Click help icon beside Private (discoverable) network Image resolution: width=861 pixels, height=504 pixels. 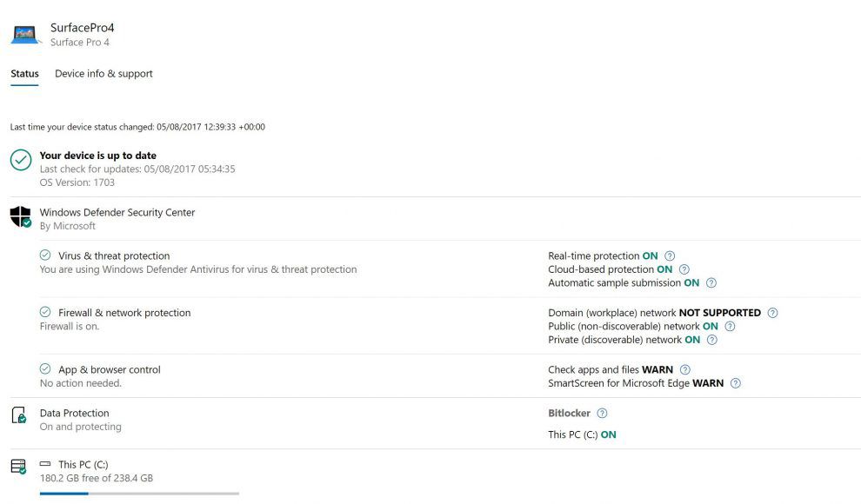coord(711,340)
